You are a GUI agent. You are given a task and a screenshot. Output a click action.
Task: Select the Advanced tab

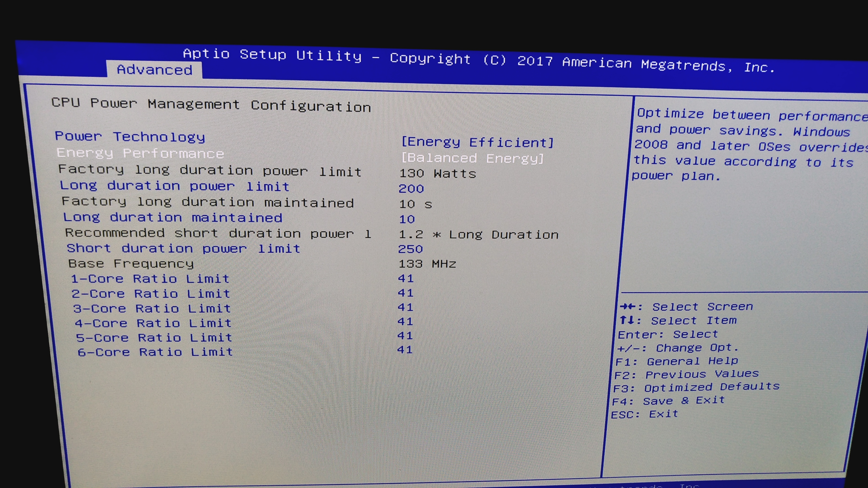pos(154,70)
